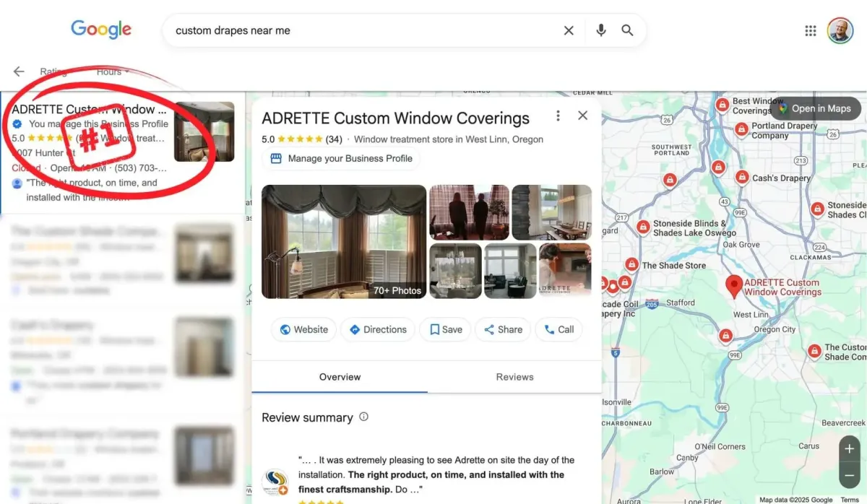Click the Google logo
867x504 pixels.
[101, 30]
